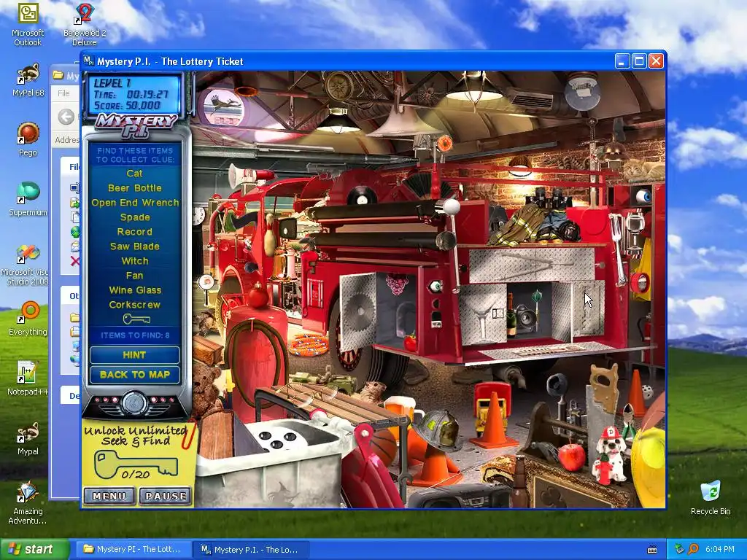Image resolution: width=747 pixels, height=560 pixels.
Task: Open the Mypal desktop icon
Action: tap(28, 438)
